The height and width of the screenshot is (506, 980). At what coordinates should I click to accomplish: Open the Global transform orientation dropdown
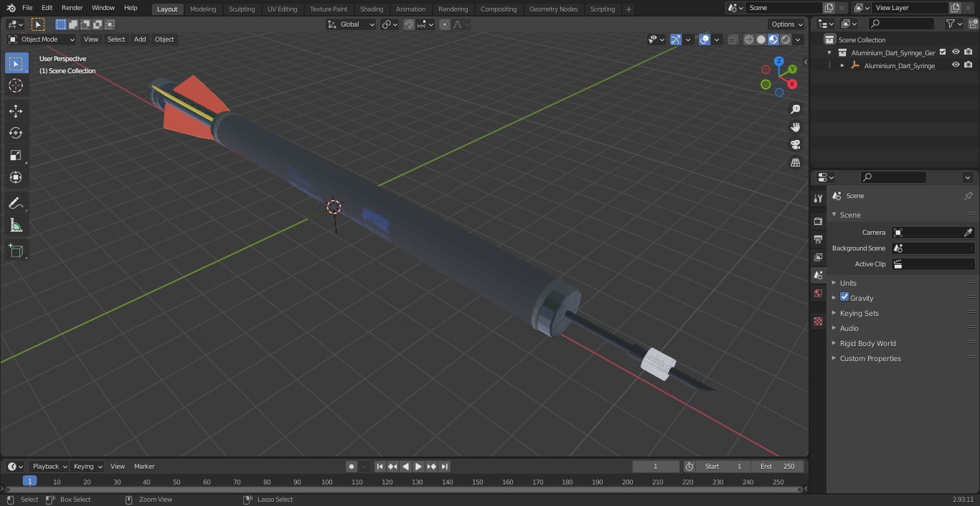[x=351, y=24]
